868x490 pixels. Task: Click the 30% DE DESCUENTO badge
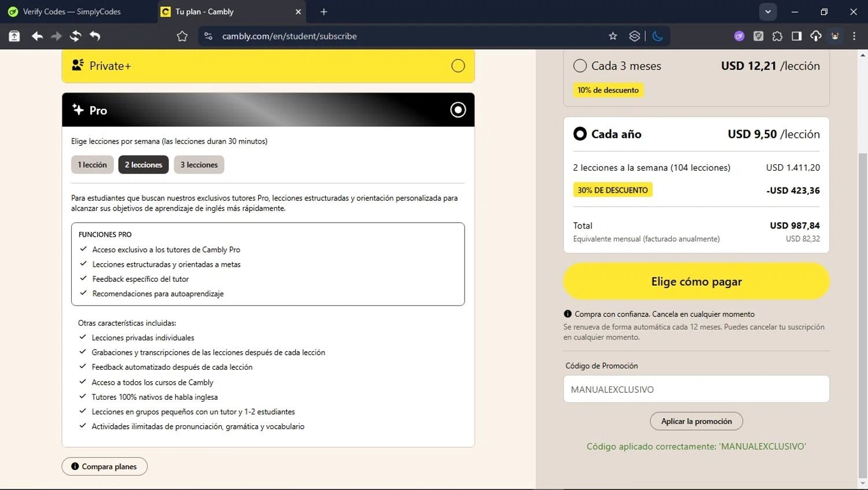click(613, 190)
